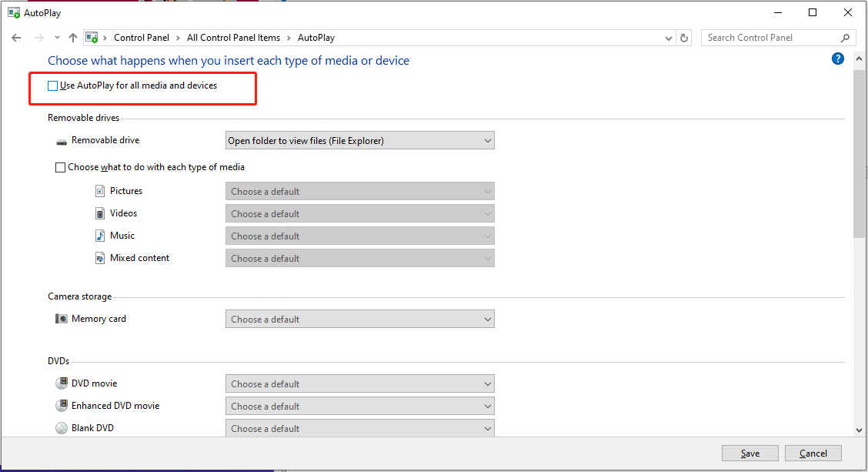Click the Memory card camera icon
Image resolution: width=868 pixels, height=472 pixels.
point(62,319)
